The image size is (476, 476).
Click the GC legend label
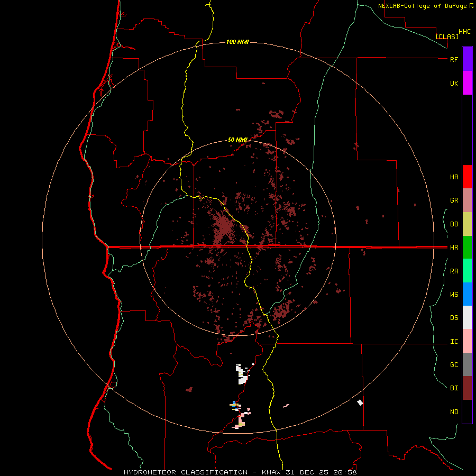click(454, 364)
